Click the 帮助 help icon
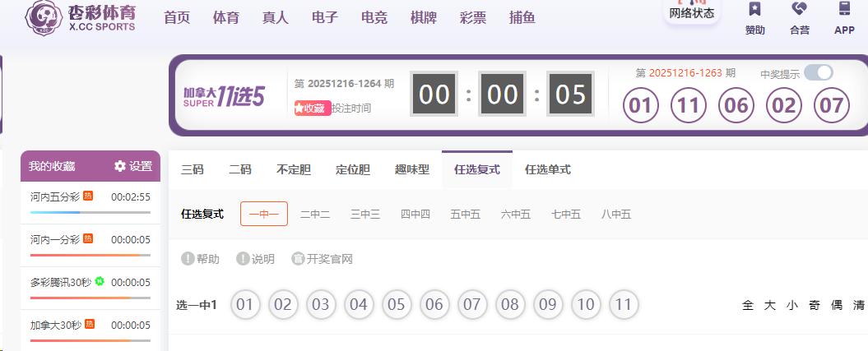Screen dimensions: 868x351 tap(188, 259)
